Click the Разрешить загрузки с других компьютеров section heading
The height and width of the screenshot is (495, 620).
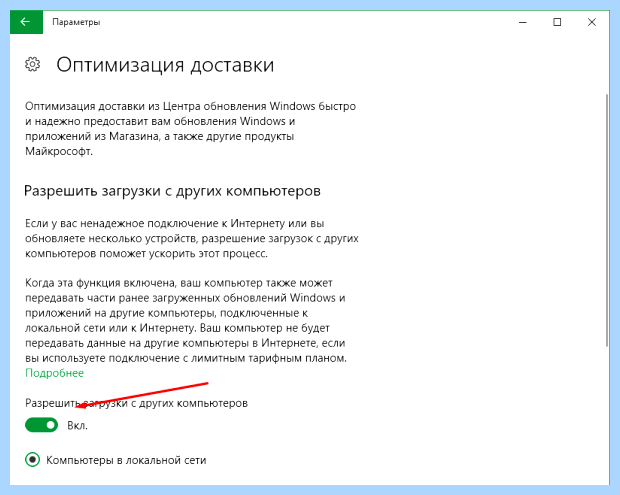172,191
